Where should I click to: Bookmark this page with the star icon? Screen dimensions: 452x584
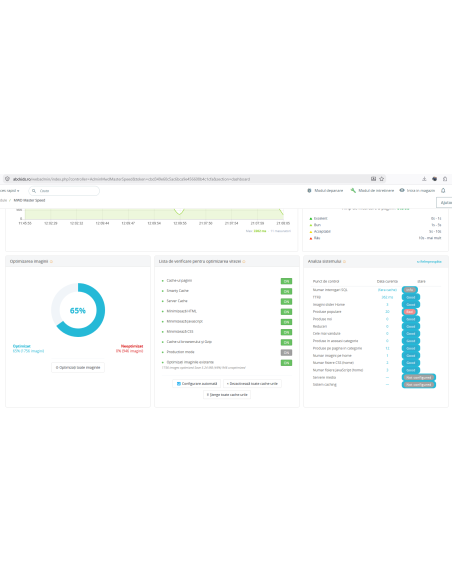point(382,179)
